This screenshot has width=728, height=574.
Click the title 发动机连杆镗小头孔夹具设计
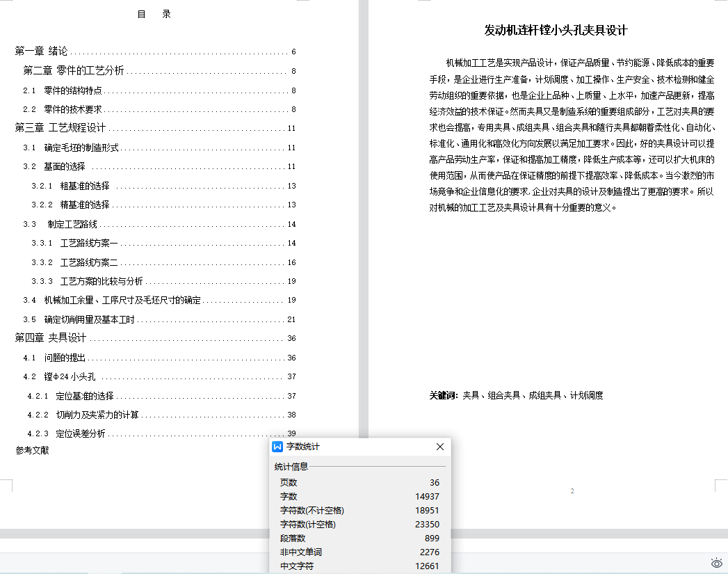[556, 31]
